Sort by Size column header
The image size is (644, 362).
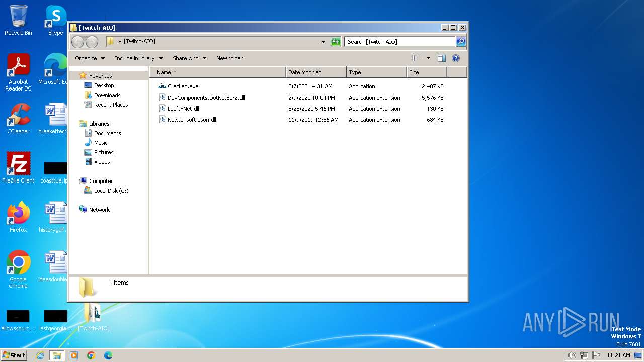coord(427,72)
